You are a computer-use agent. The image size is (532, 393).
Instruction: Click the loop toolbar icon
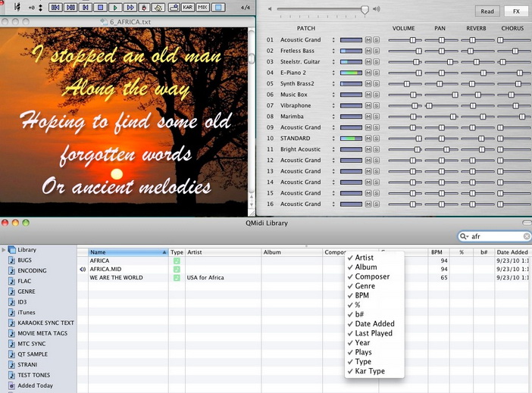[x=158, y=7]
